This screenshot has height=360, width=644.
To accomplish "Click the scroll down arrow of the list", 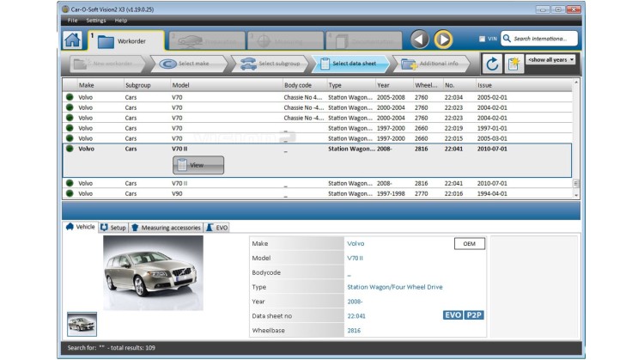I will [x=576, y=196].
